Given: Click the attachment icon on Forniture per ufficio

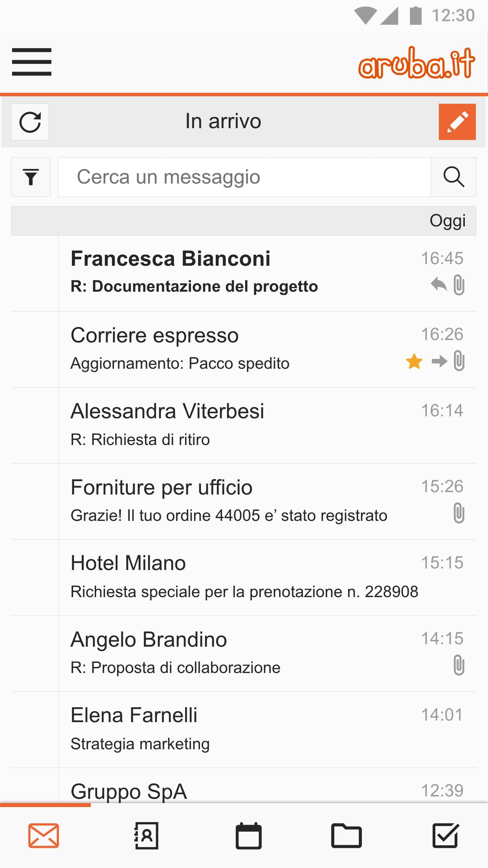Looking at the screenshot, I should tap(459, 513).
